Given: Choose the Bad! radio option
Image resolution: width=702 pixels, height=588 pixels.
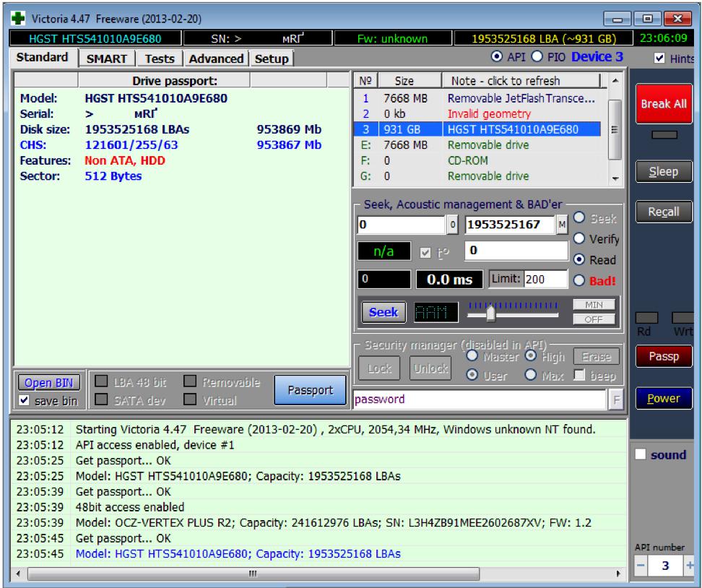Looking at the screenshot, I should click(x=579, y=280).
